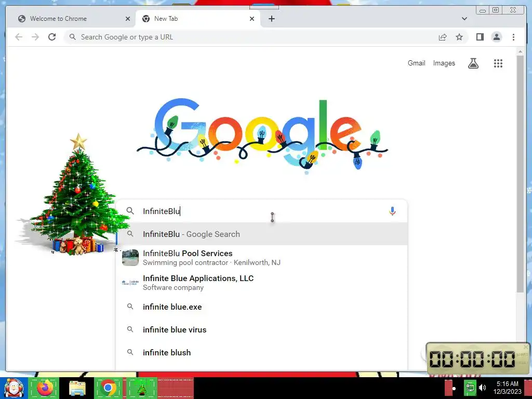The height and width of the screenshot is (399, 532).
Task: Click the 00:00:00 timer widget
Action: click(478, 358)
